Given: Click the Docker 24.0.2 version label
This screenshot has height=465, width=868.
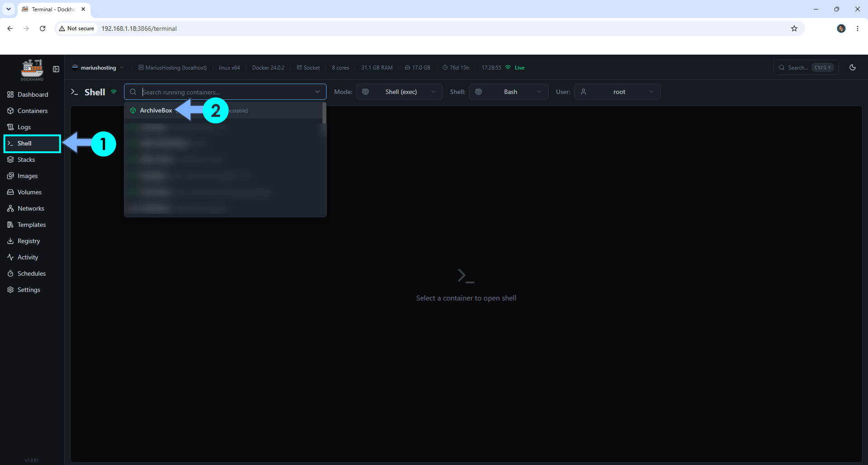Looking at the screenshot, I should [x=268, y=68].
